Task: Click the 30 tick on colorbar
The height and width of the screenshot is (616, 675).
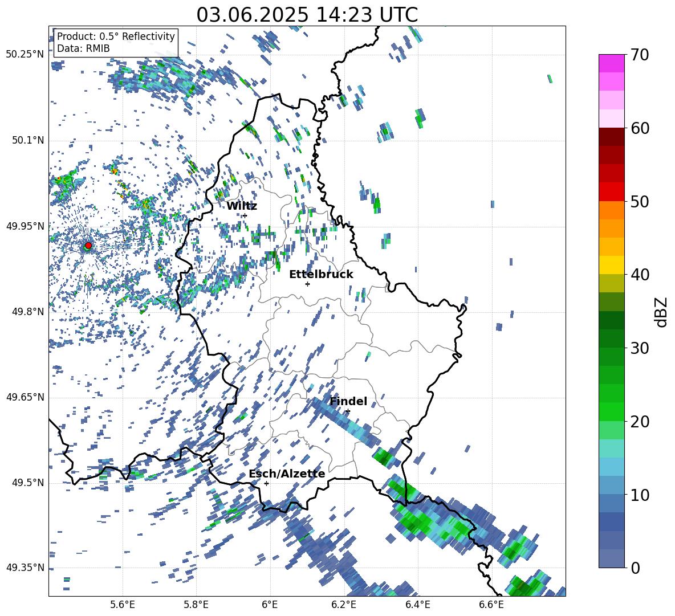Action: (639, 348)
